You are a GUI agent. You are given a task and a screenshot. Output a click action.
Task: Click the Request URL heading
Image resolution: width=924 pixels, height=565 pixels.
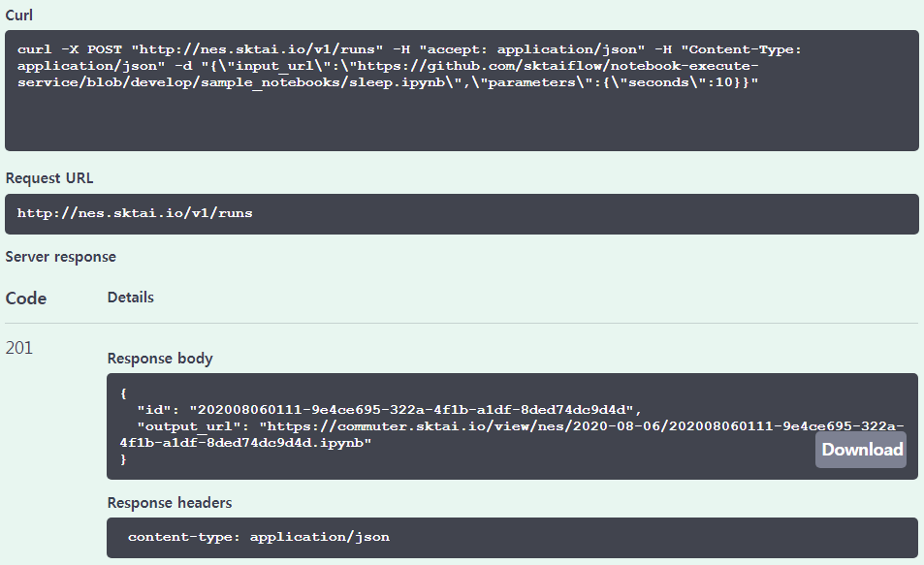click(49, 178)
